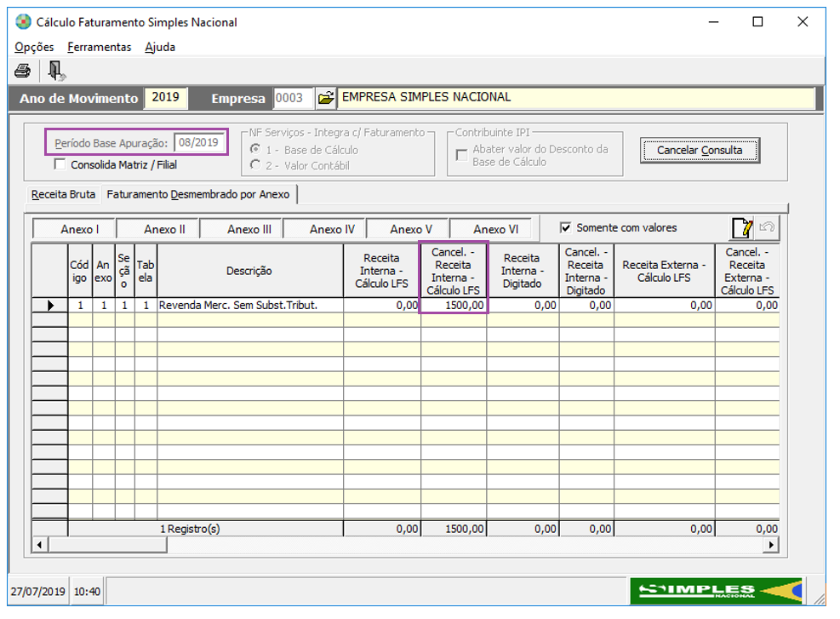Open the Anexo II tab

tap(158, 229)
